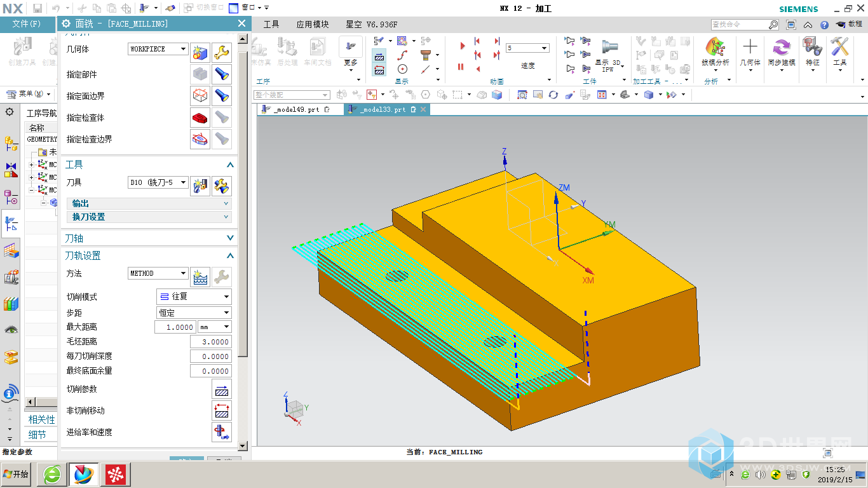Viewport: 868px width, 488px height.
Task: Open the library books sidebar icon
Action: point(11,304)
